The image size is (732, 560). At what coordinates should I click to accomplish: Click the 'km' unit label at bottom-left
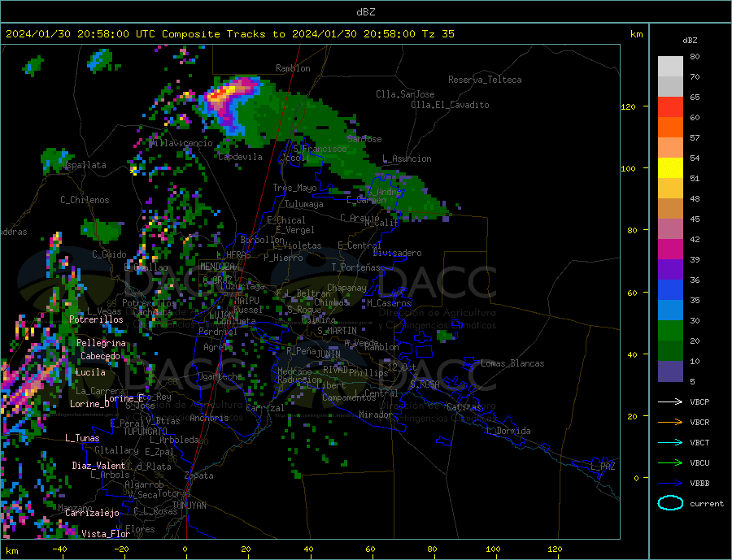tap(12, 551)
